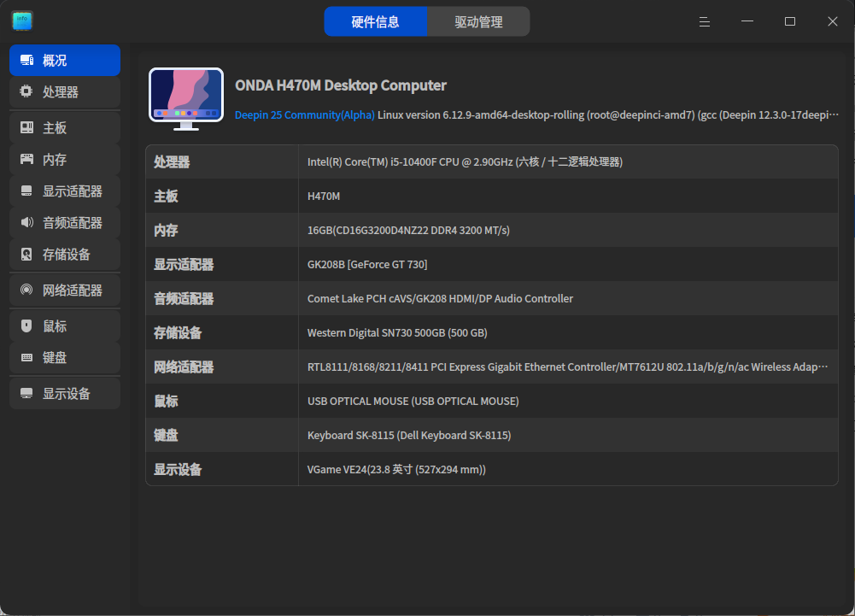Open the 网络适配器 icon in sidebar
The width and height of the screenshot is (855, 616).
pos(26,290)
